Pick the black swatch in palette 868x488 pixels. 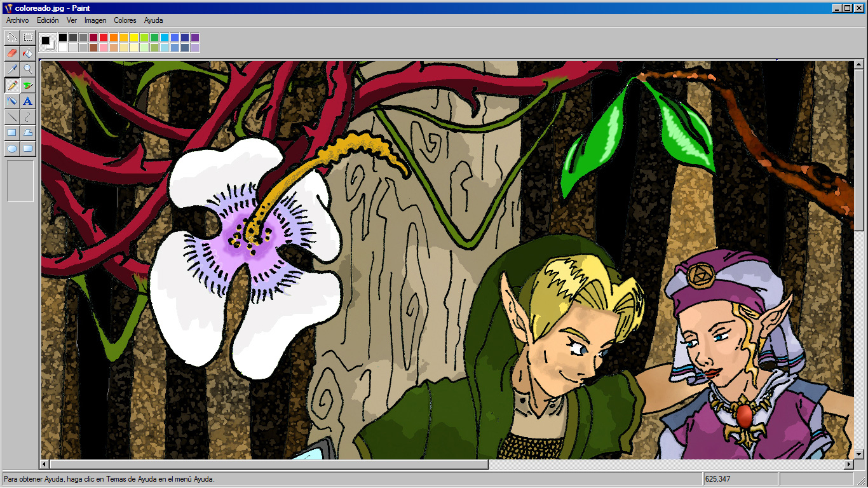(x=63, y=37)
